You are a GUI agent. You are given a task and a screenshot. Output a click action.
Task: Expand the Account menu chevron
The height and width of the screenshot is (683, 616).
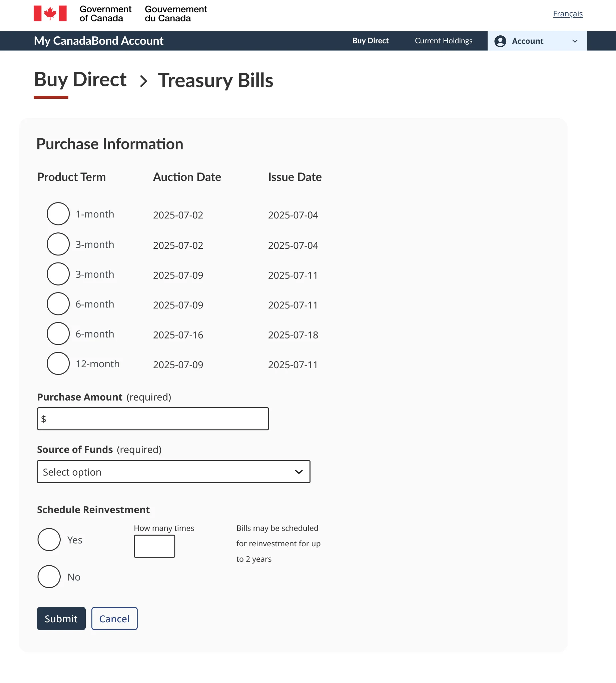point(574,41)
